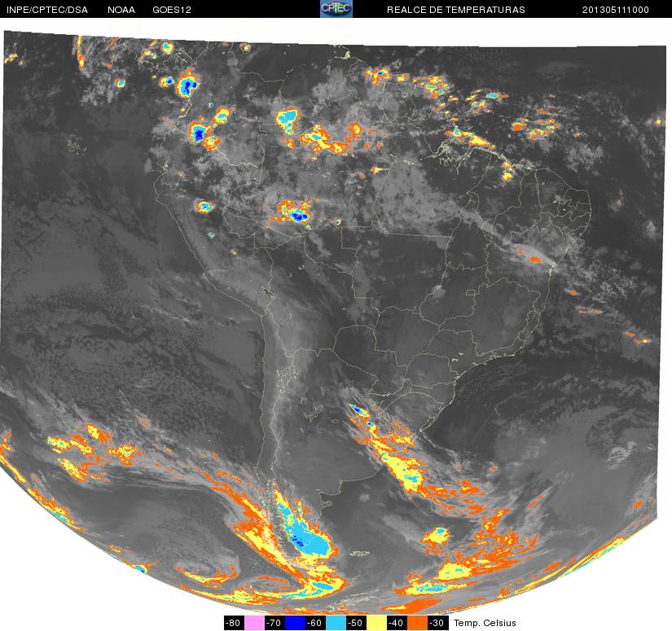The image size is (672, 631).
Task: Click the -70 legend value label
Action: point(275,622)
